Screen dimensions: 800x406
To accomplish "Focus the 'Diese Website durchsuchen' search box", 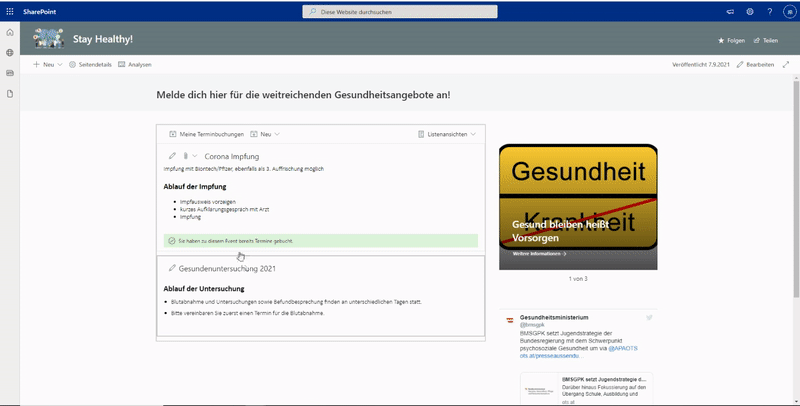I will coord(399,11).
